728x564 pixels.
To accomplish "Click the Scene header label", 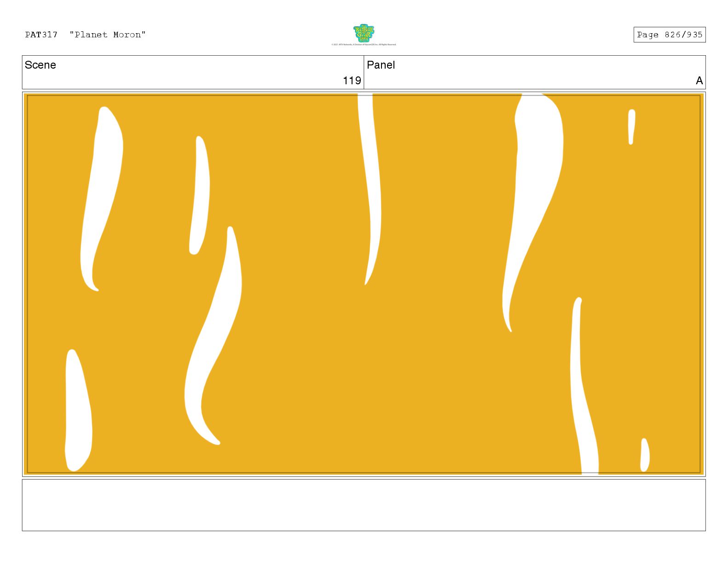I will pyautogui.click(x=40, y=65).
